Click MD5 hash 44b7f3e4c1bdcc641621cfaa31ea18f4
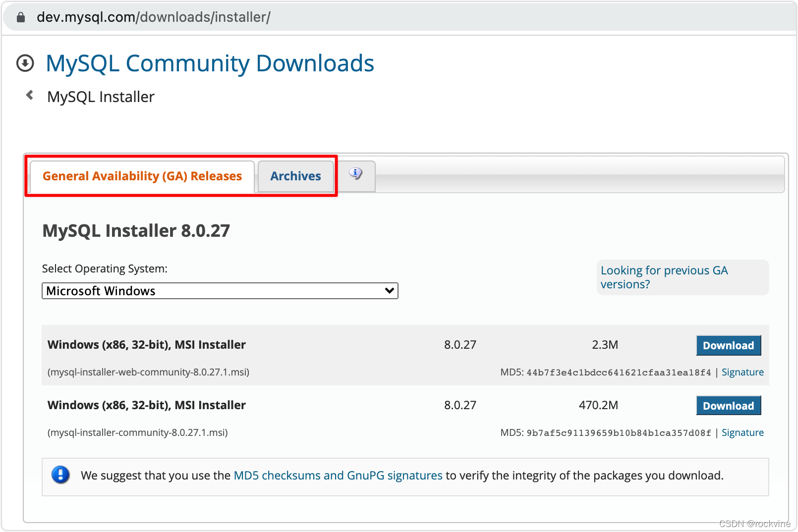798x532 pixels. pos(619,372)
